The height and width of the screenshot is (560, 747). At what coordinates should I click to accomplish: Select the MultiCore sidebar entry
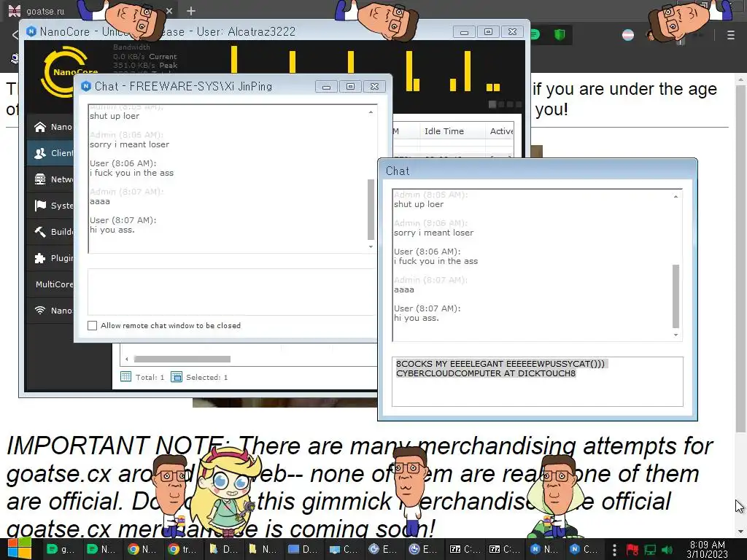pos(50,284)
